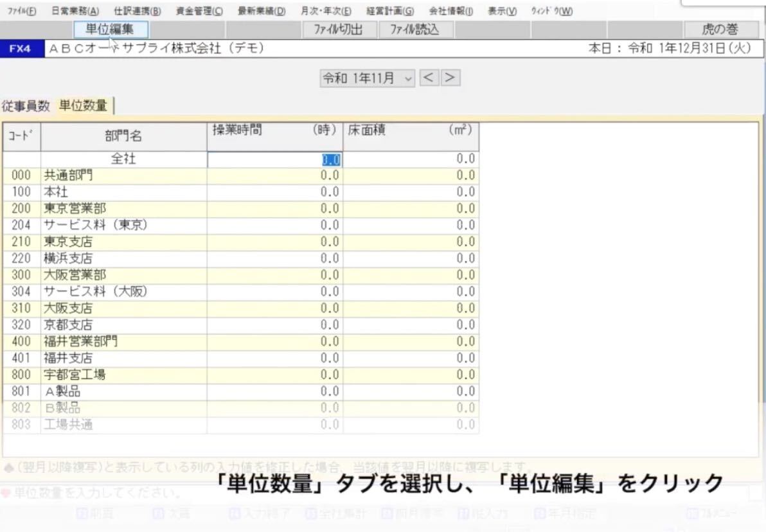
Task: Go to previous month with < button
Action: [429, 78]
